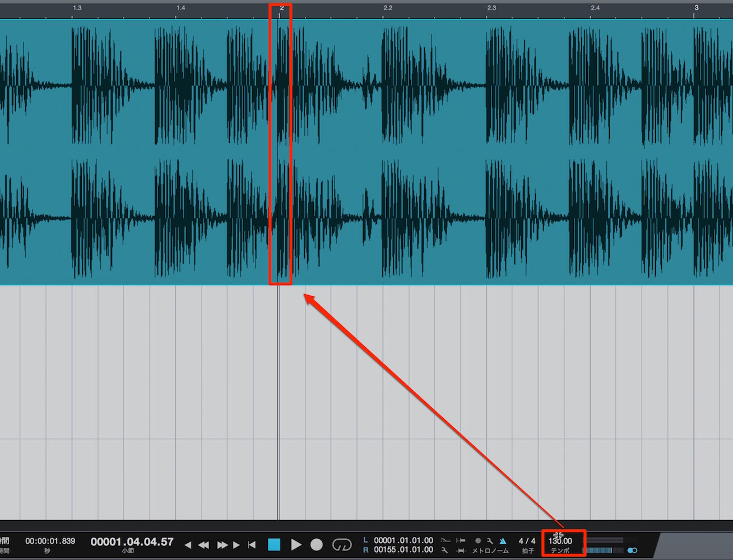Click the テンポ tempo label
The image size is (733, 560).
560,551
